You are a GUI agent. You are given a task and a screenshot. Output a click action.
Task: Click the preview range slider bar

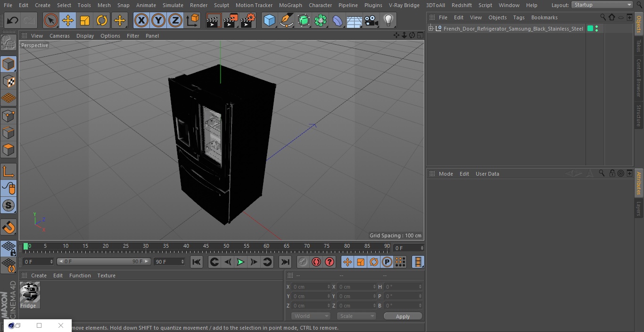pyautogui.click(x=103, y=261)
